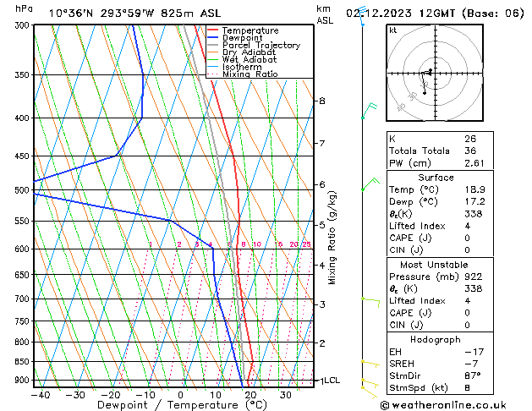The width and height of the screenshot is (532, 411).
Task: Click the "Totals Totals" row value 36
Action: [x=470, y=151]
